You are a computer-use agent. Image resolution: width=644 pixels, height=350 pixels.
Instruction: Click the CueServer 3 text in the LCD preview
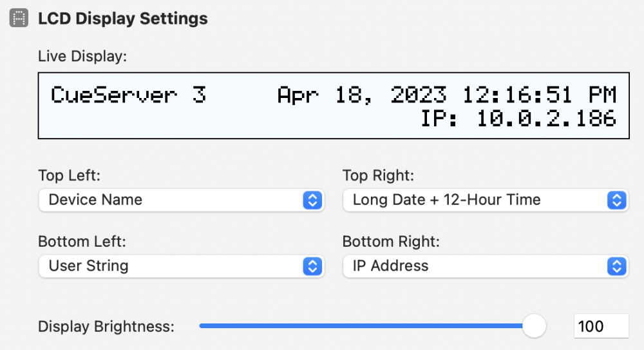tap(128, 95)
